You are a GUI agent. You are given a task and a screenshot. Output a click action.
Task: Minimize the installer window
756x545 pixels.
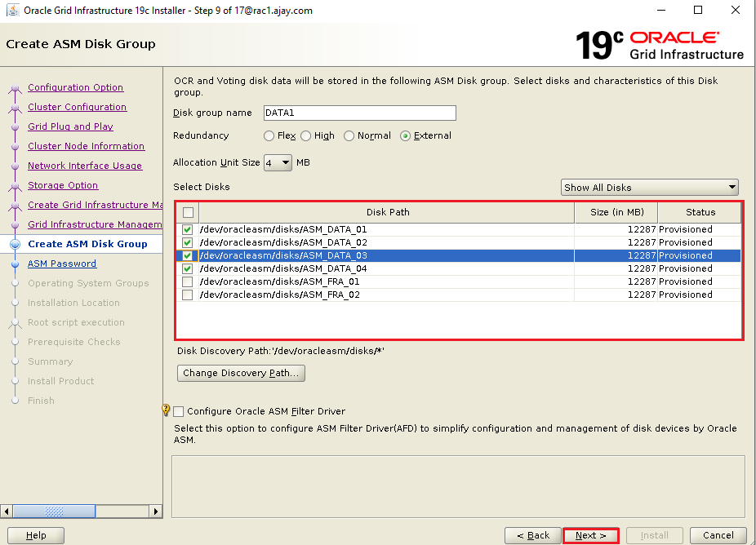661,10
